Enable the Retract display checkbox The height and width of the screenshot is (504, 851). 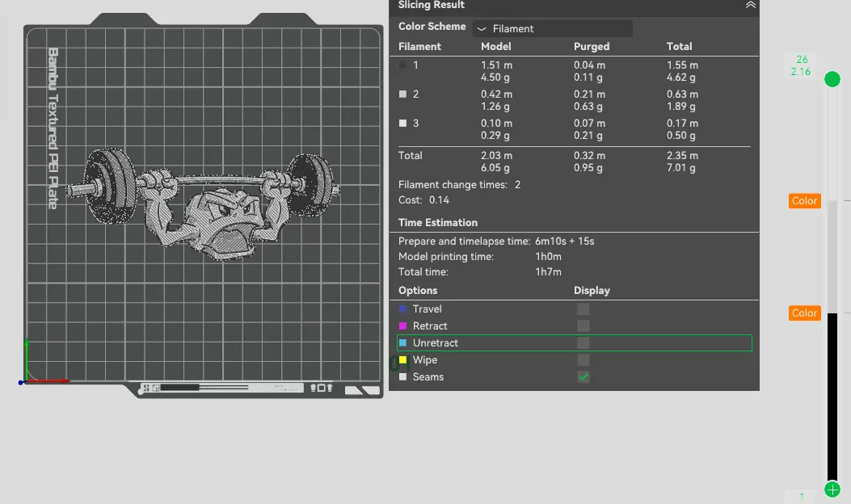(583, 326)
